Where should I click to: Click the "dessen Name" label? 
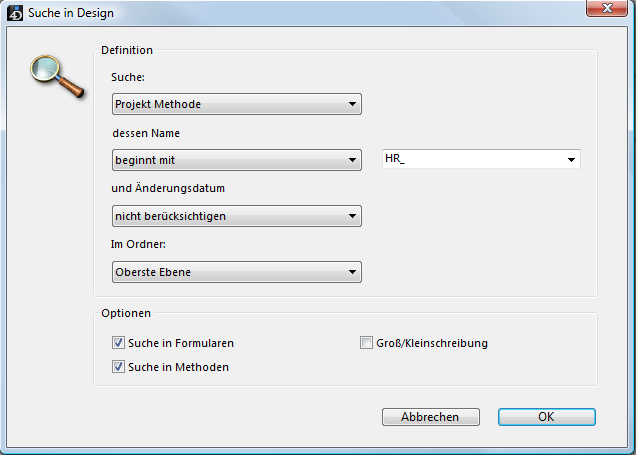click(145, 133)
